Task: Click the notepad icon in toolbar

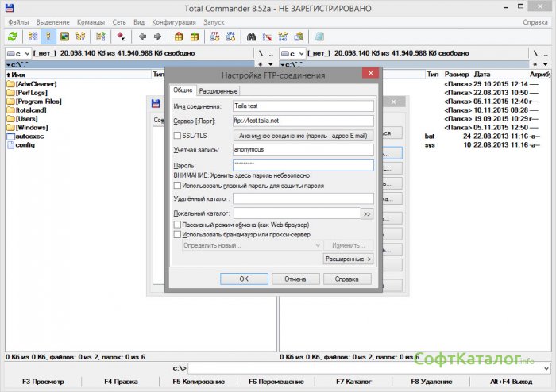Action: pyautogui.click(x=319, y=37)
